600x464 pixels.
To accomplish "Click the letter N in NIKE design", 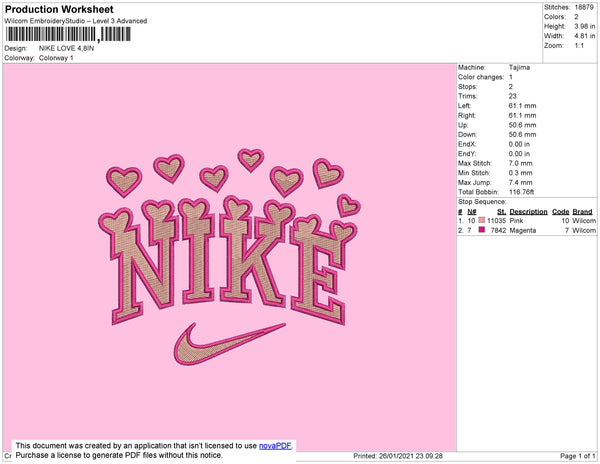I will pyautogui.click(x=135, y=270).
